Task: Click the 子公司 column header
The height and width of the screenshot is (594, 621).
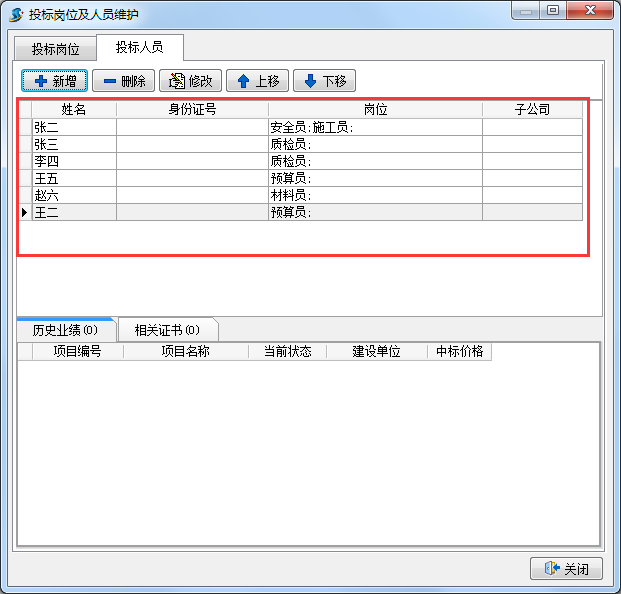Action: [532, 110]
